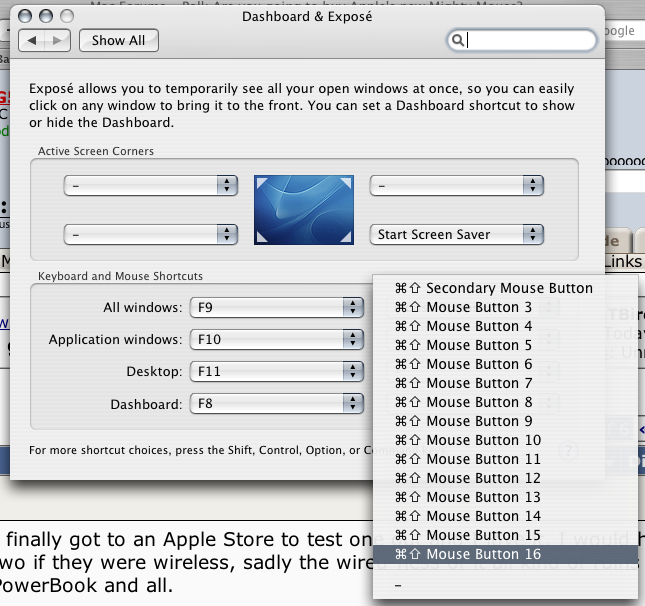Choose Mouse Button 10 menu item

click(506, 440)
